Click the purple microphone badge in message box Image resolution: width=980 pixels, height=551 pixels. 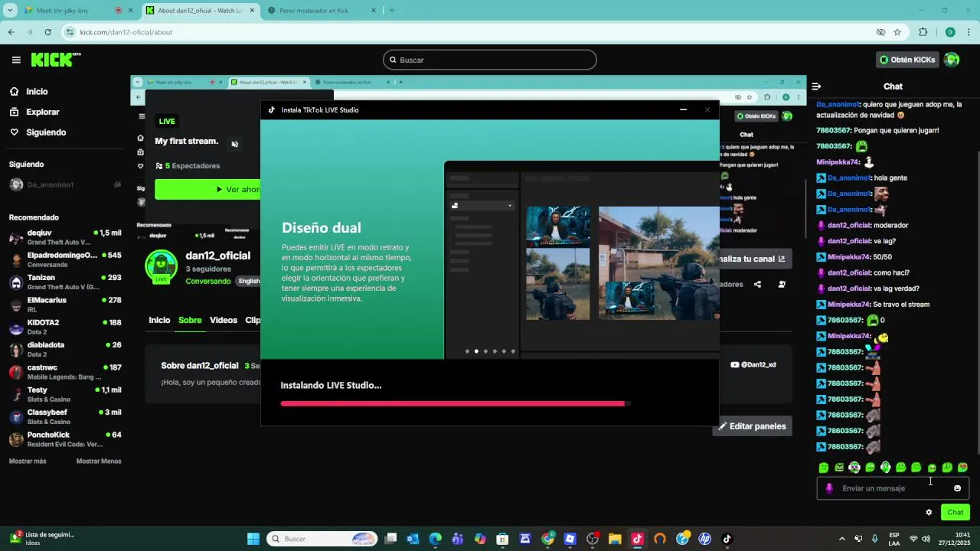pos(829,488)
